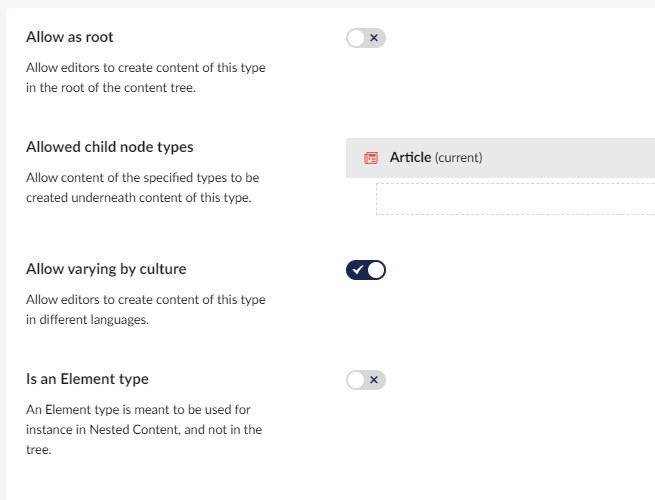Click the "Allow as root" heading

coord(70,37)
